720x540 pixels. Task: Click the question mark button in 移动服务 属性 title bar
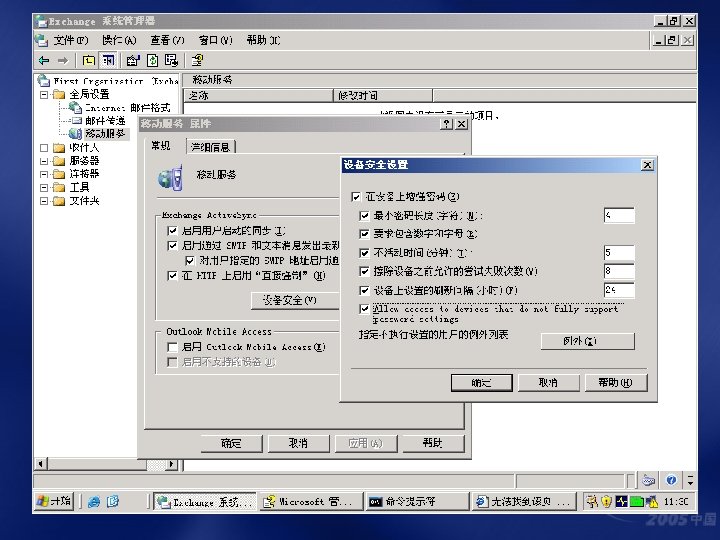[446, 124]
